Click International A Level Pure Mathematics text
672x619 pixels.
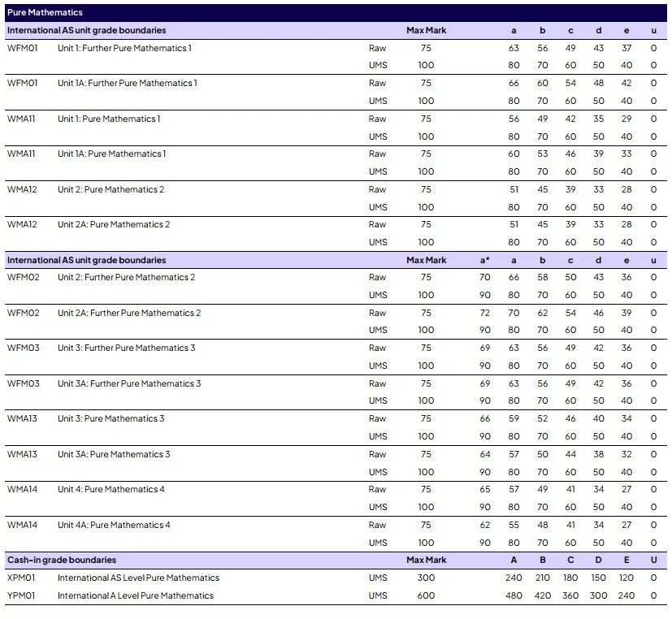(136, 595)
